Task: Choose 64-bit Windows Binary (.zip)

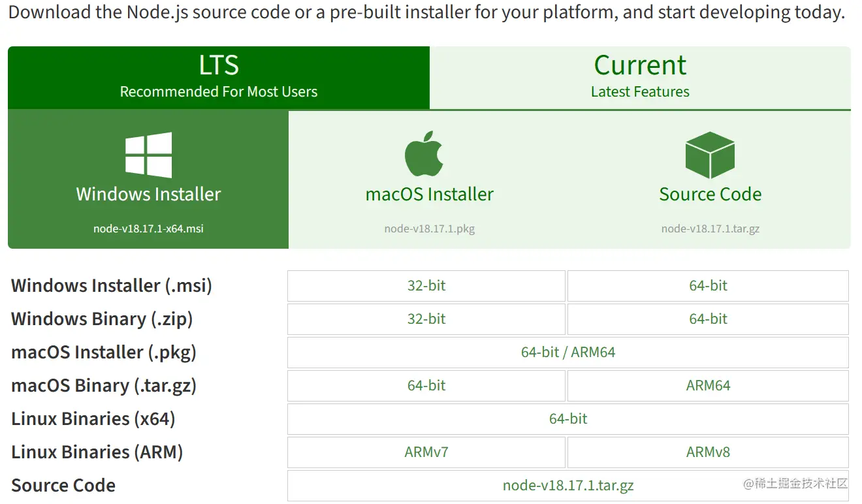Action: click(x=708, y=319)
